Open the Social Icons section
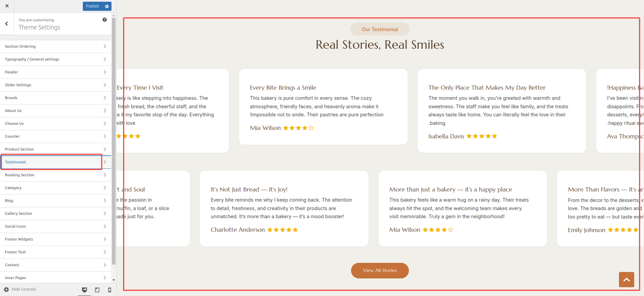This screenshot has width=644, height=296. tap(55, 226)
